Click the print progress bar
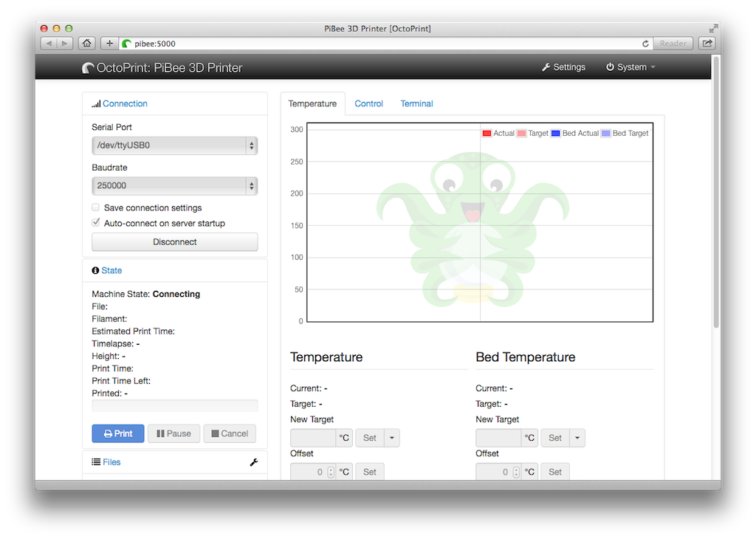This screenshot has height=539, width=756. (x=174, y=406)
